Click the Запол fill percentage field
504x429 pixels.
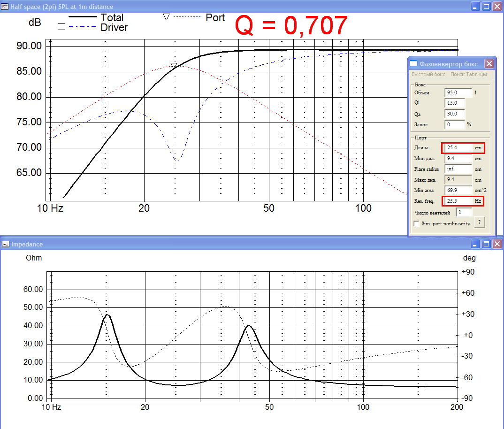[454, 124]
